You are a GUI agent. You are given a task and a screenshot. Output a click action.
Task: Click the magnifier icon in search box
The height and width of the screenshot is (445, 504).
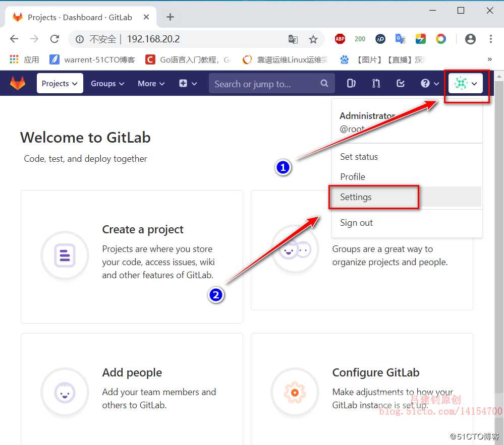tap(324, 83)
